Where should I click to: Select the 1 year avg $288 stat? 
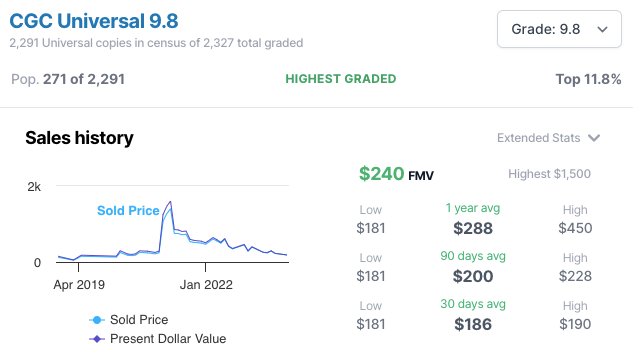(473, 220)
